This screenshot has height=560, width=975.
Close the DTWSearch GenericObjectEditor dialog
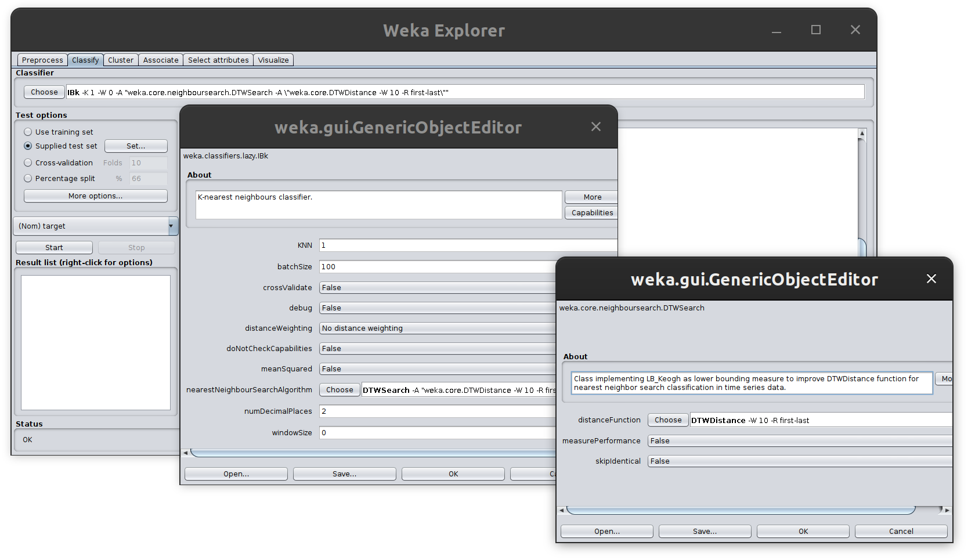[931, 279]
